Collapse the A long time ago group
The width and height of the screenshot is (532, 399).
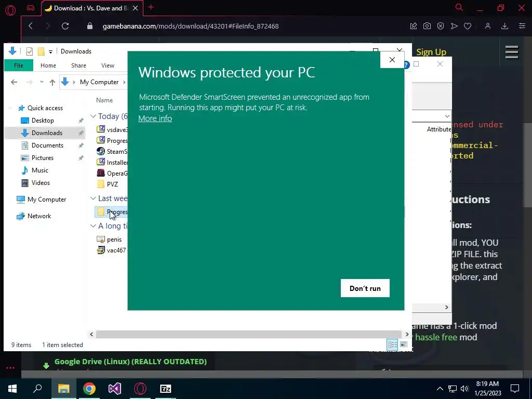pos(93,226)
